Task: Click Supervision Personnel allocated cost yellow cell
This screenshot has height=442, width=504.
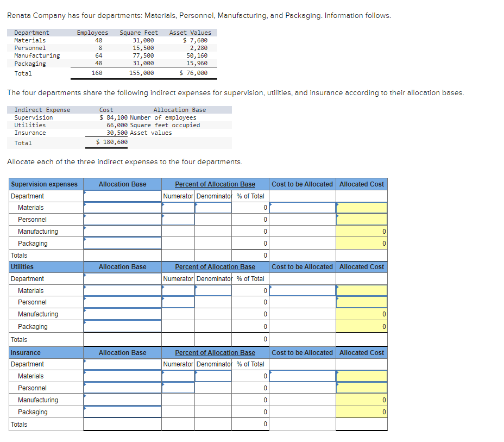Action: (362, 220)
